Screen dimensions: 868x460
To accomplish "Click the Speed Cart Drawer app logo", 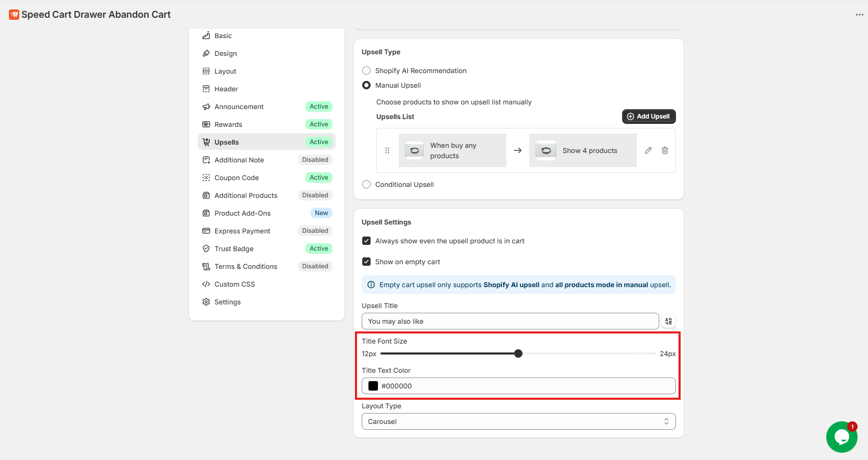I will click(x=14, y=15).
